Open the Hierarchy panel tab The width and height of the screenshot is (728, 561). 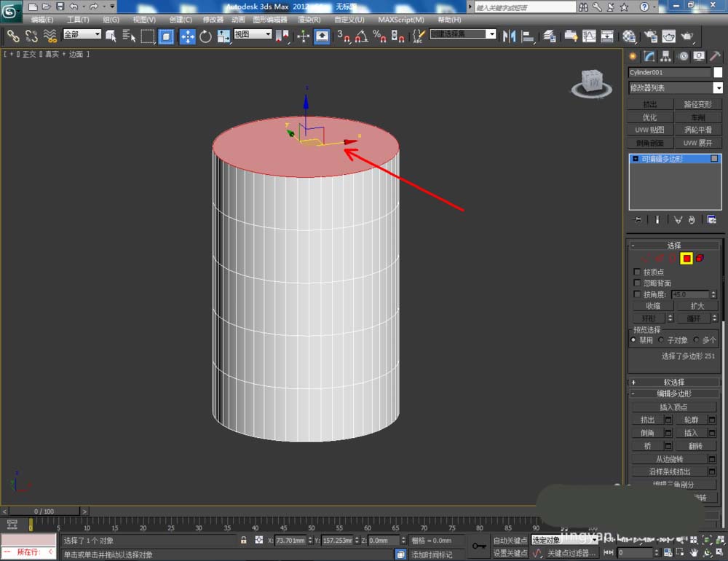coord(666,56)
